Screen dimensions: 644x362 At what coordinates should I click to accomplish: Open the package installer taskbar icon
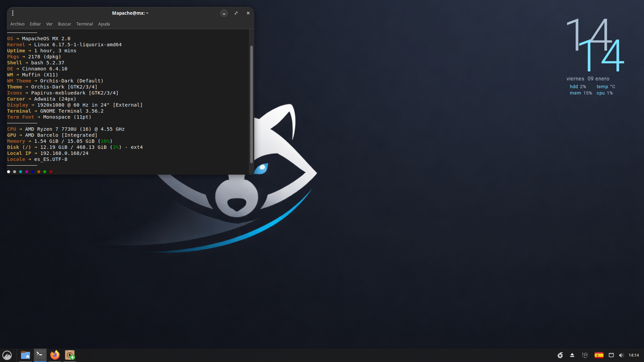70,355
